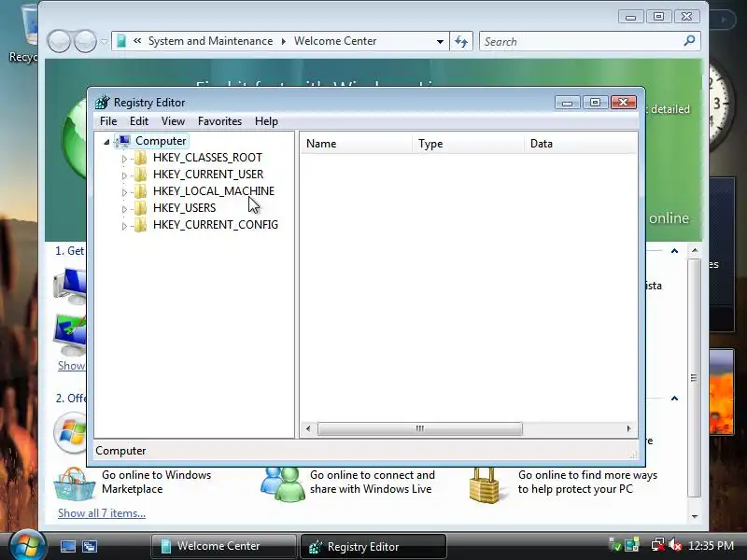Expand the HKEY_CLASSES_ROOT key
The image size is (747, 560).
(x=124, y=159)
